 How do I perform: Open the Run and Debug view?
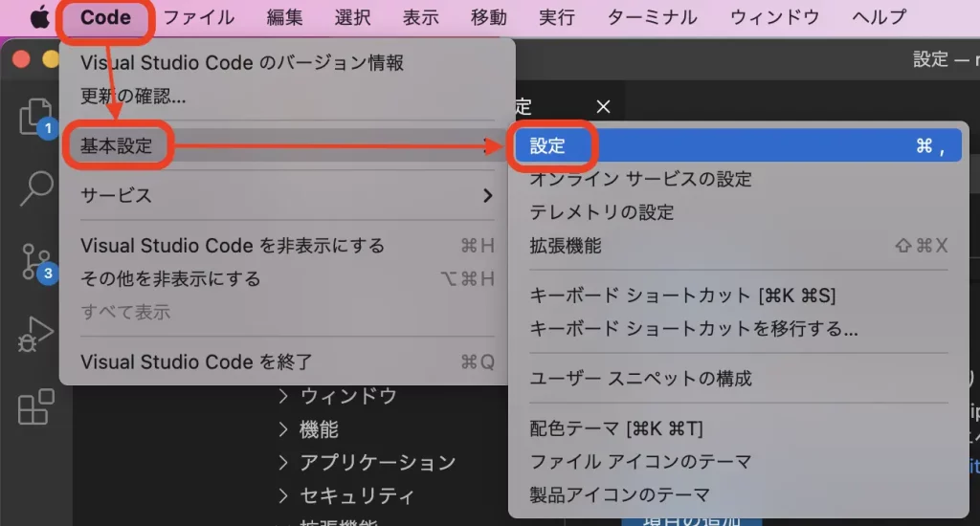(x=35, y=334)
